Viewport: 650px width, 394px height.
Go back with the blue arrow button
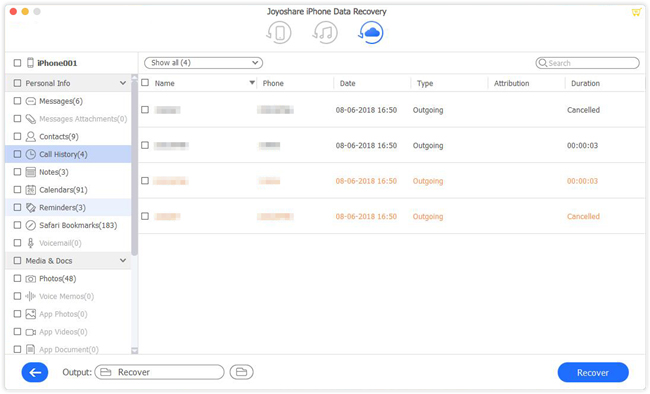tap(35, 372)
